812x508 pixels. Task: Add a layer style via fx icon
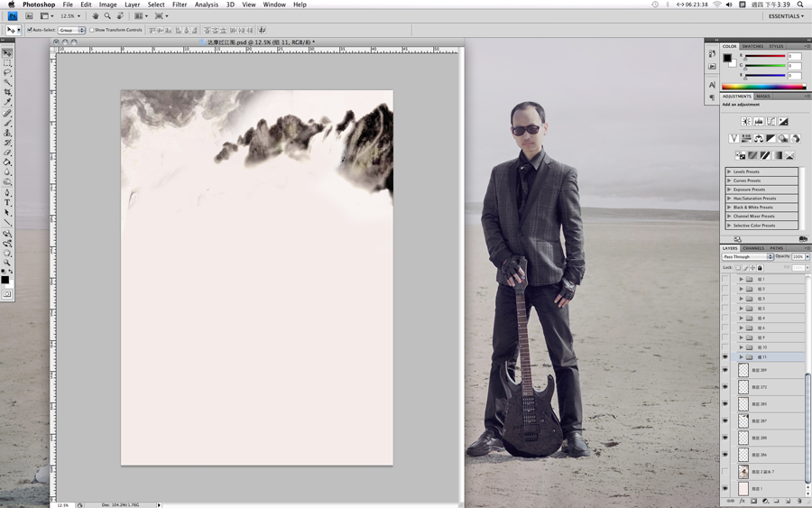743,502
